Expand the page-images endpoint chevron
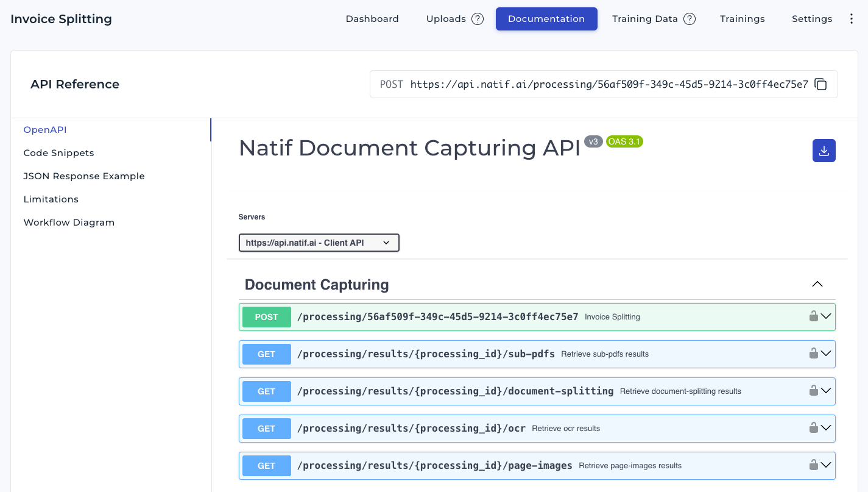Screen dimensions: 868x492 click(826, 465)
